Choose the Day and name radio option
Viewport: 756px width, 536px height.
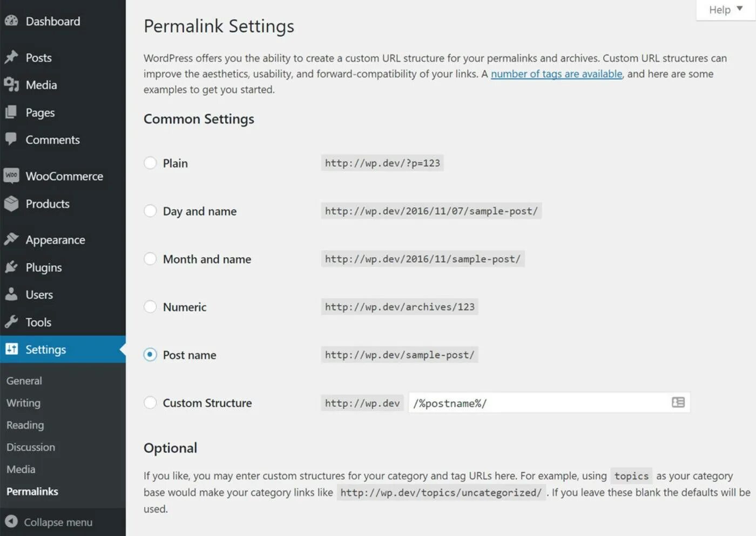pos(150,211)
